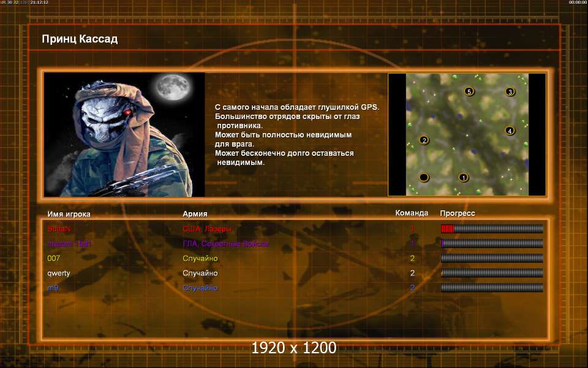Select the word "противника." in description
This screenshot has width=588, height=368.
click(x=240, y=126)
